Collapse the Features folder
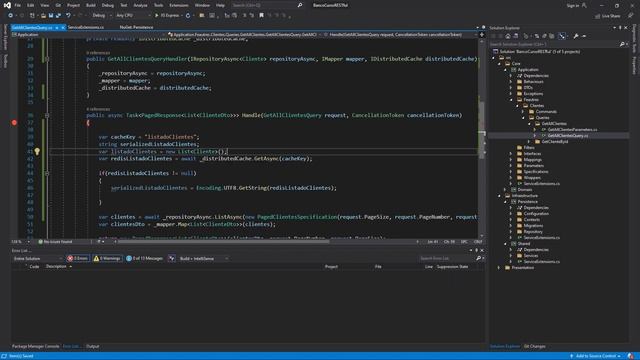Image resolution: width=640 pixels, height=360 pixels. (x=511, y=100)
